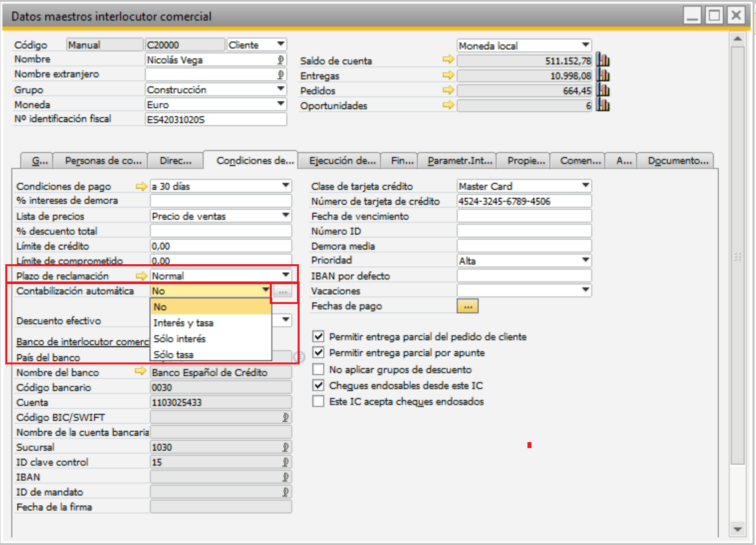
Task: Click the Saldo de cuenta link arrow
Action: coord(448,60)
